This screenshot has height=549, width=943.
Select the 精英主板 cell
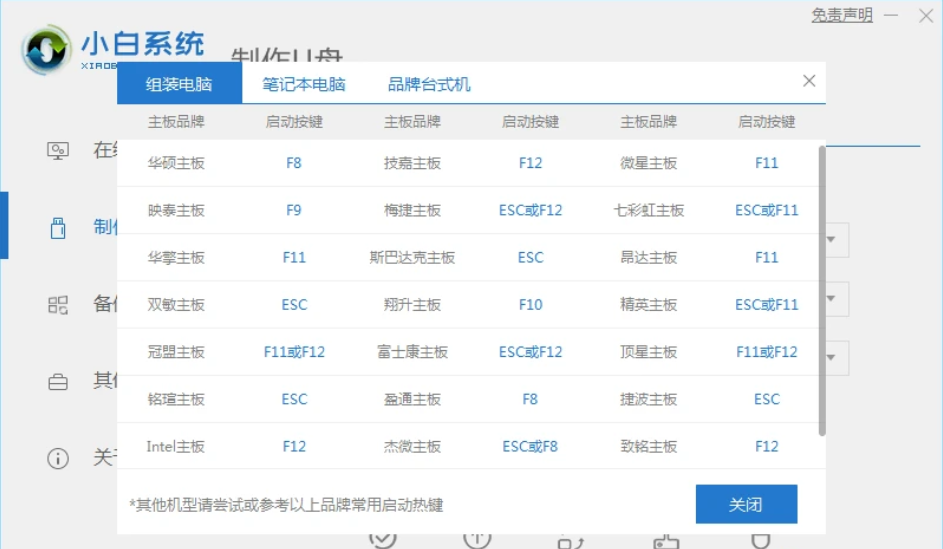(x=649, y=305)
